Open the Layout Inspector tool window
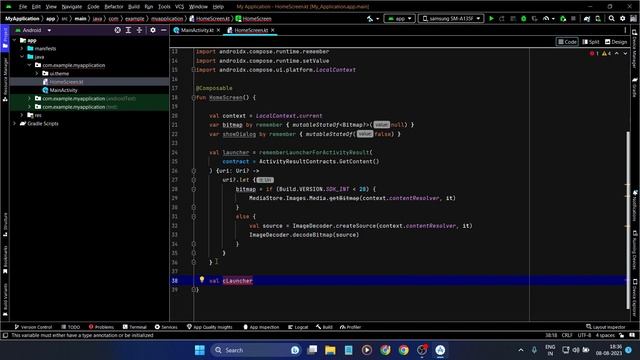 click(606, 327)
